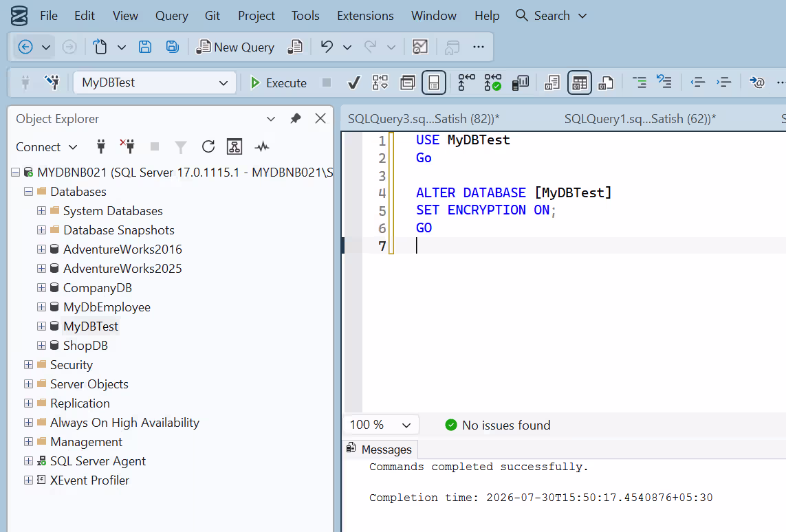Click the navigate backward arrow icon
The image size is (786, 532).
pyautogui.click(x=25, y=47)
